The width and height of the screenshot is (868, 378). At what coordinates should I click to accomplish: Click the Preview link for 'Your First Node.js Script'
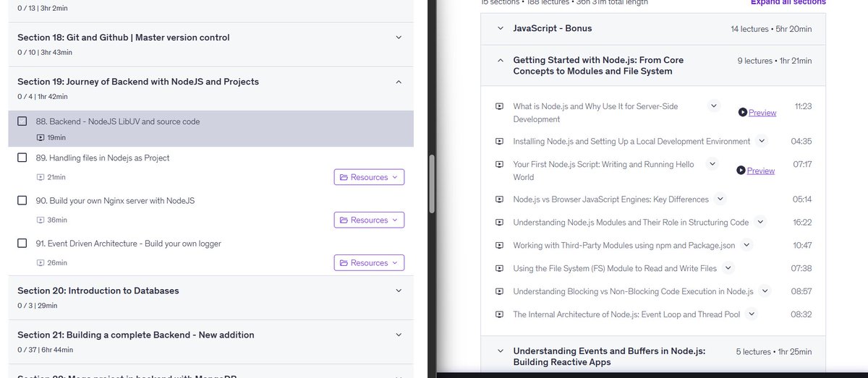tap(761, 171)
